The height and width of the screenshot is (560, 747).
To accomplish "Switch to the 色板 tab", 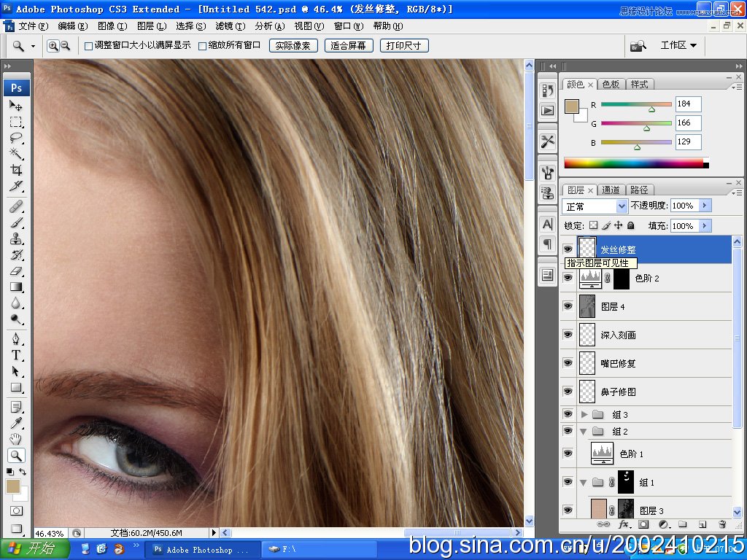I will point(611,85).
